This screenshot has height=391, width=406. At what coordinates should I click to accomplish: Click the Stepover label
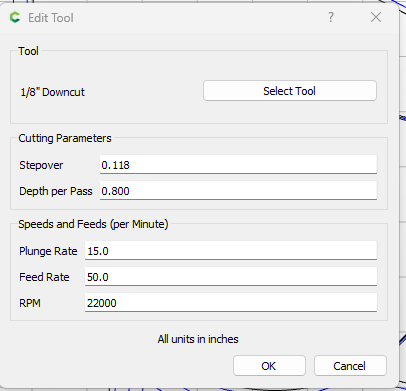click(41, 165)
